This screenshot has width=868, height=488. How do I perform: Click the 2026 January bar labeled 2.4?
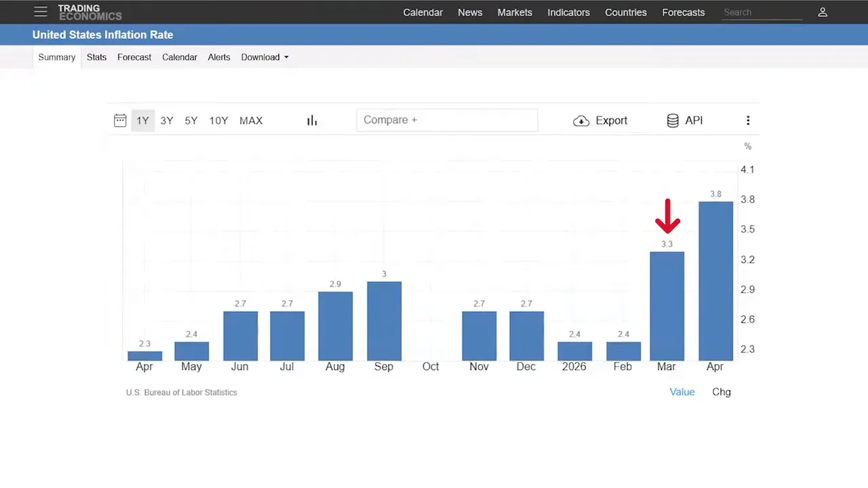coord(574,351)
